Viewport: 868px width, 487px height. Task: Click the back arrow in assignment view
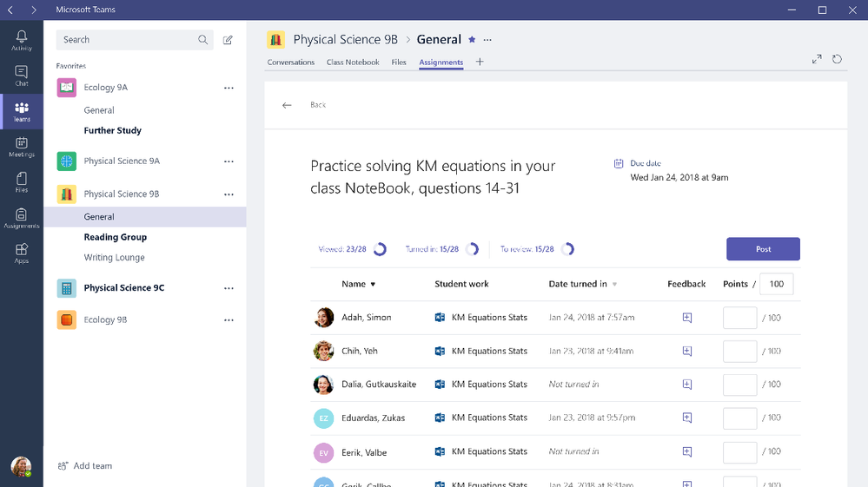pyautogui.click(x=287, y=105)
